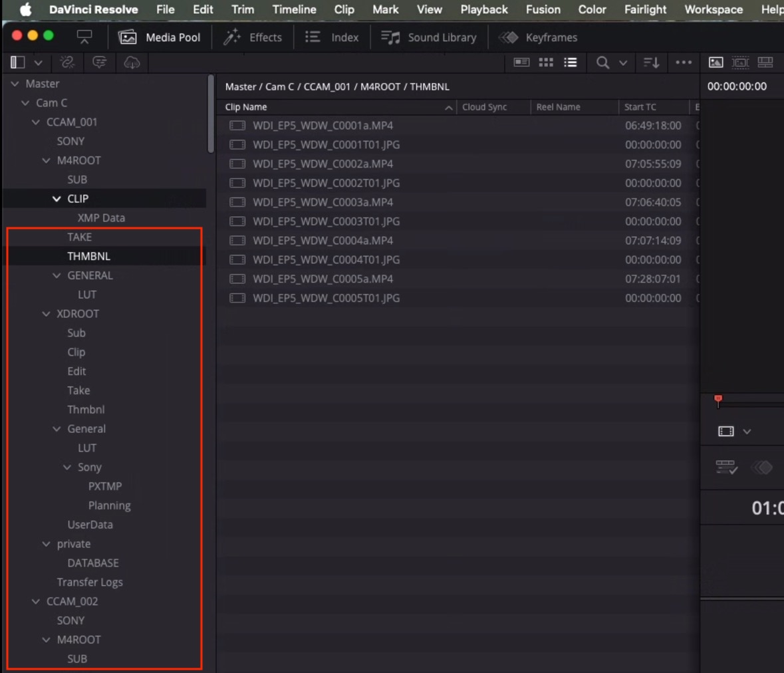Select the UserData bin

(x=90, y=525)
